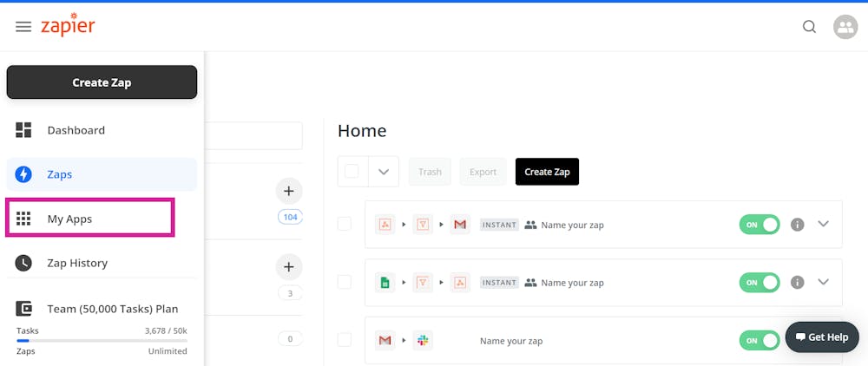Open Team (50,000 Tasks) Plan item

[102, 309]
